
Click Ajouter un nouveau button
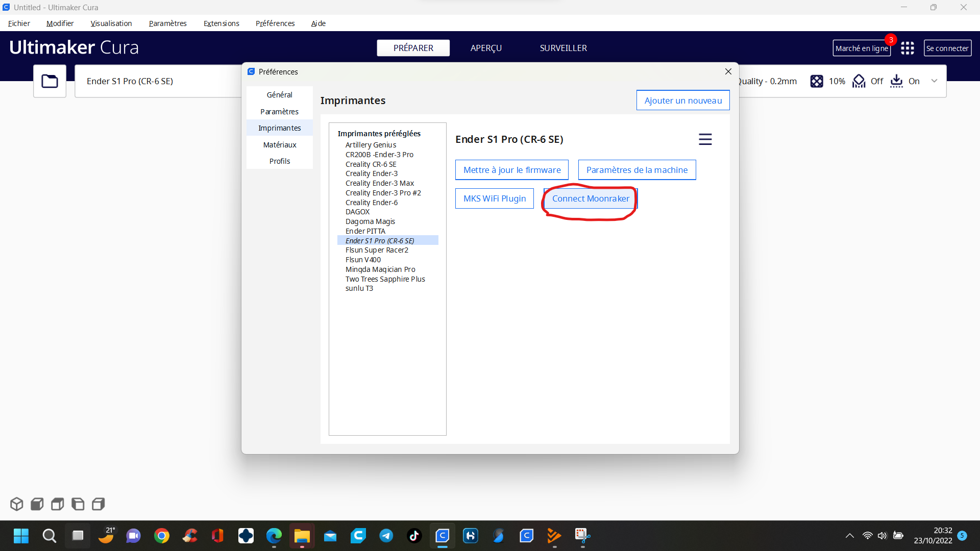pyautogui.click(x=683, y=101)
